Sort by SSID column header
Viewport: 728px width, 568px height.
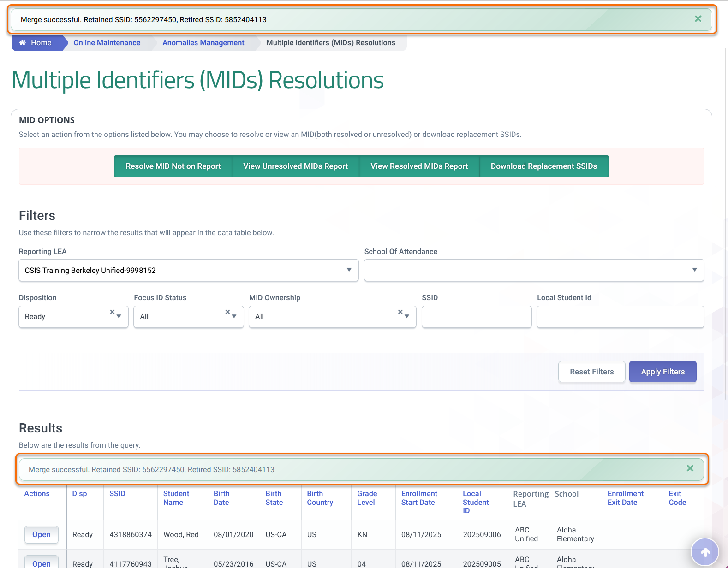coord(117,493)
